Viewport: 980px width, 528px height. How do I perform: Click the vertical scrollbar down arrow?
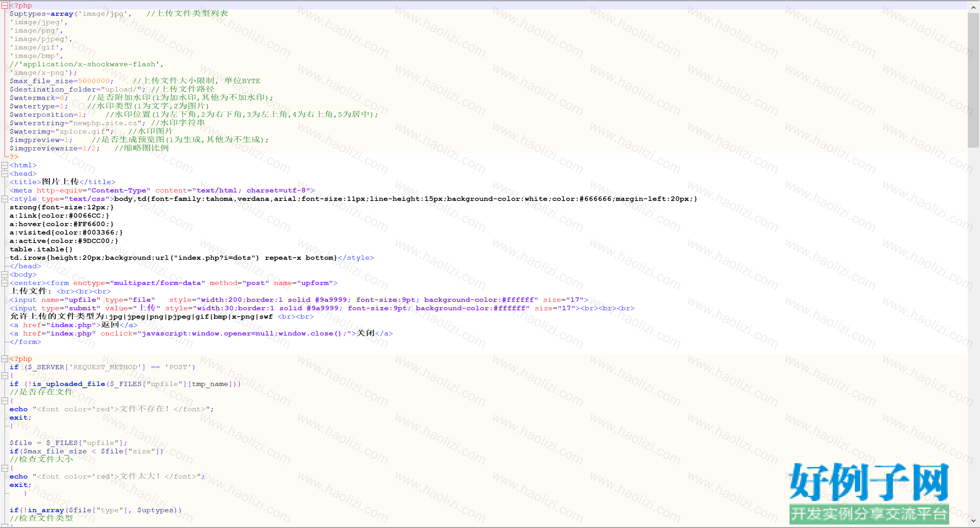tap(973, 520)
